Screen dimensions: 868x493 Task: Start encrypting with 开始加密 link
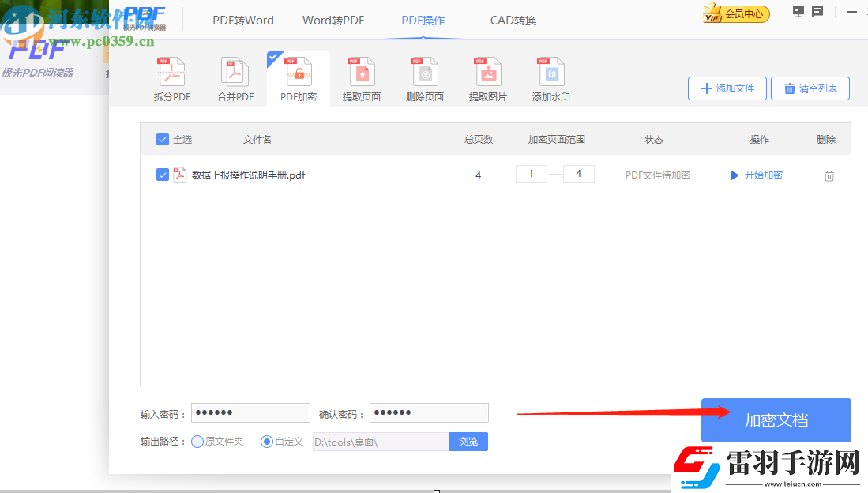756,175
